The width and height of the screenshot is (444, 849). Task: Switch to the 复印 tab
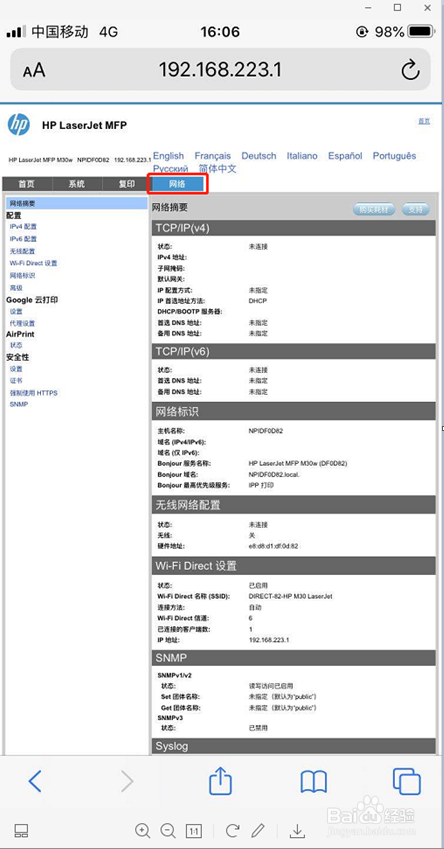pyautogui.click(x=127, y=184)
